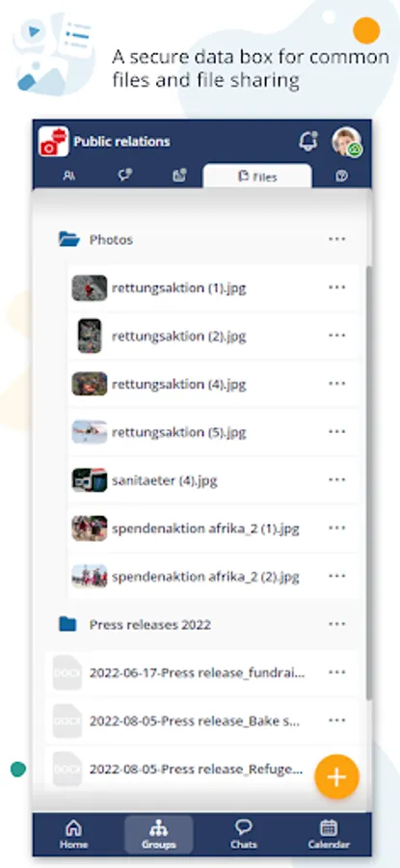Image resolution: width=400 pixels, height=868 pixels.
Task: Open the group help tab icon
Action: tap(341, 176)
